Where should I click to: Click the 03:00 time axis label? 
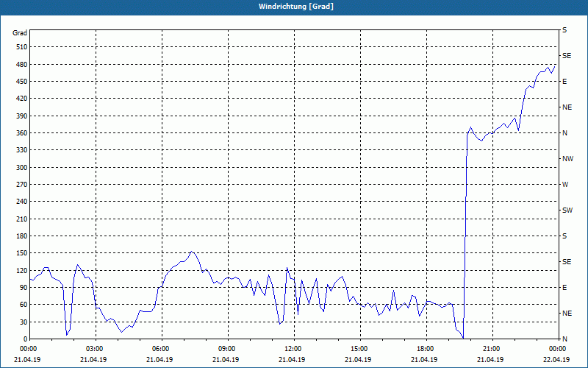[96, 348]
